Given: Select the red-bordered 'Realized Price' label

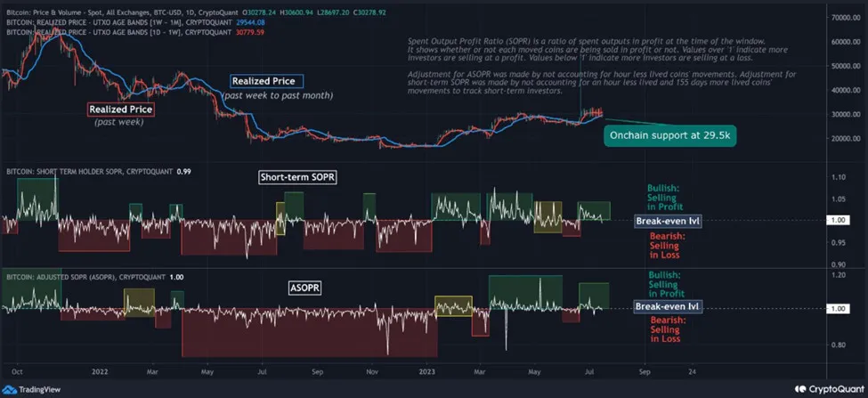Looking at the screenshot, I should tap(121, 110).
